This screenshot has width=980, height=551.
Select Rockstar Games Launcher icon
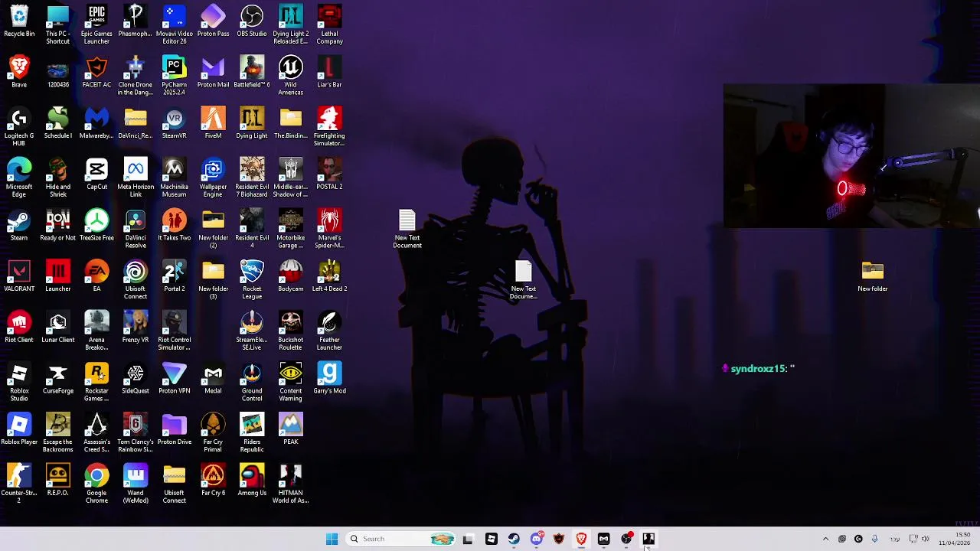tap(96, 383)
